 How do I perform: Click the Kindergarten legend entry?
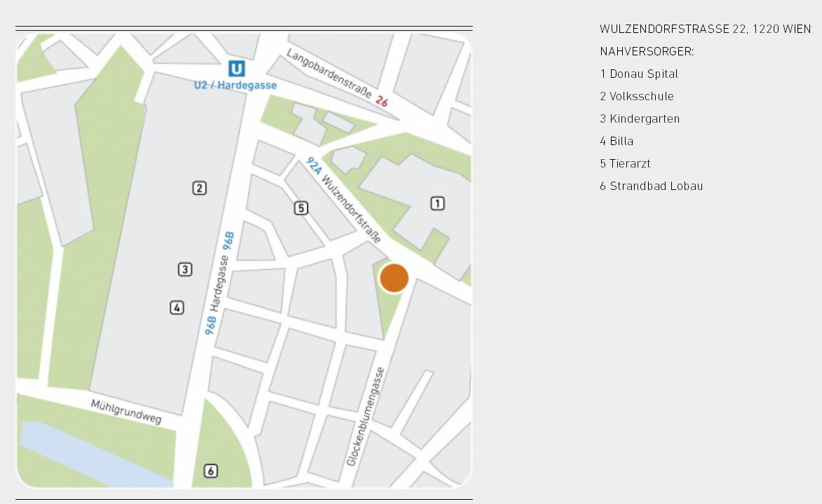(640, 118)
